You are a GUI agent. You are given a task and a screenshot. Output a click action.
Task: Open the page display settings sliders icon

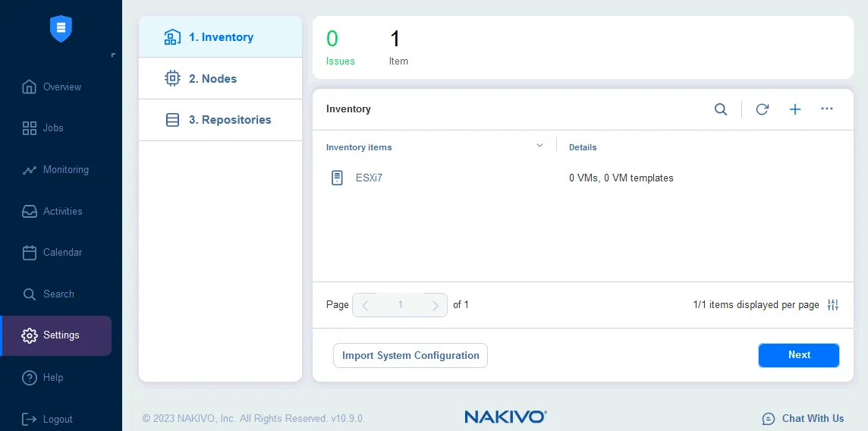point(833,305)
